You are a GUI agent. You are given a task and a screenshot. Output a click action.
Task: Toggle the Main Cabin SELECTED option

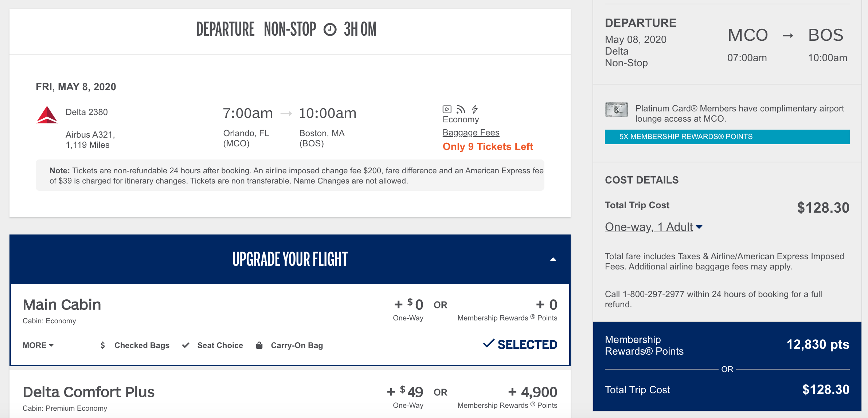[x=520, y=344]
